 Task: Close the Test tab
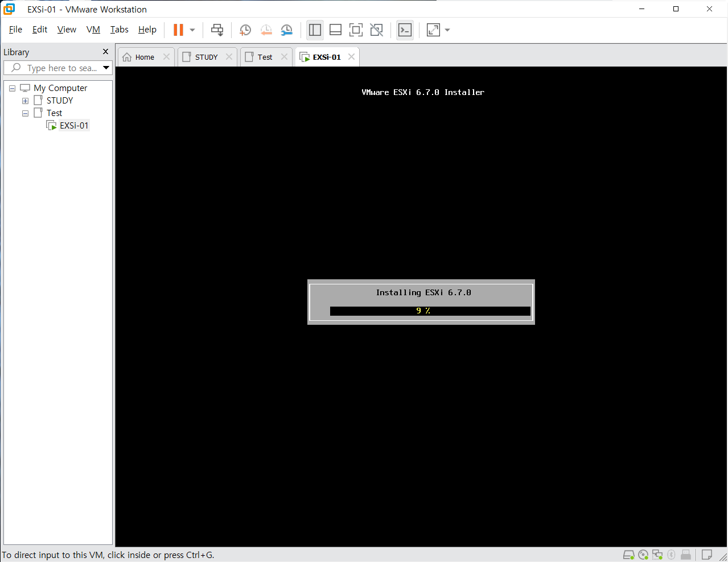[284, 57]
